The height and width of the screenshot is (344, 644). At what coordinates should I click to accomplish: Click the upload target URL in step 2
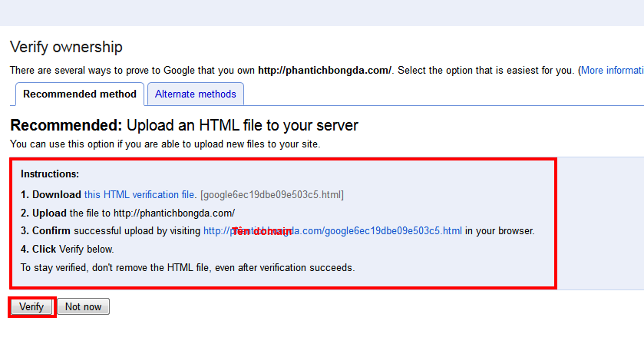coord(173,213)
